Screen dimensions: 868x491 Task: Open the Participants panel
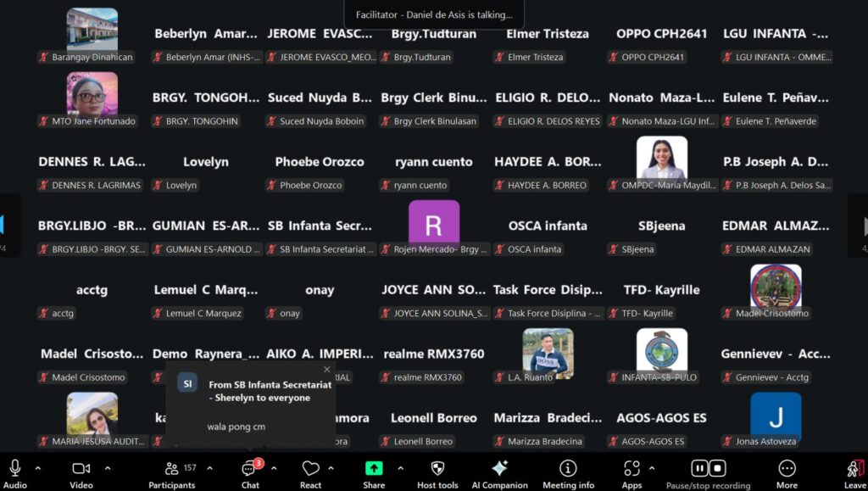pyautogui.click(x=172, y=469)
